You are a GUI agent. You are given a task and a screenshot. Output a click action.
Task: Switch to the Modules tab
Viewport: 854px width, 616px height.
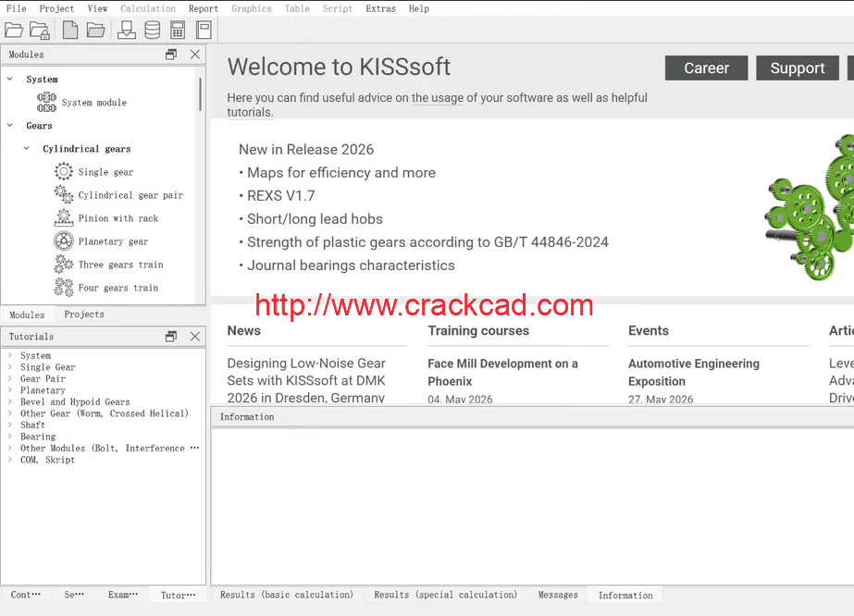[x=27, y=314]
